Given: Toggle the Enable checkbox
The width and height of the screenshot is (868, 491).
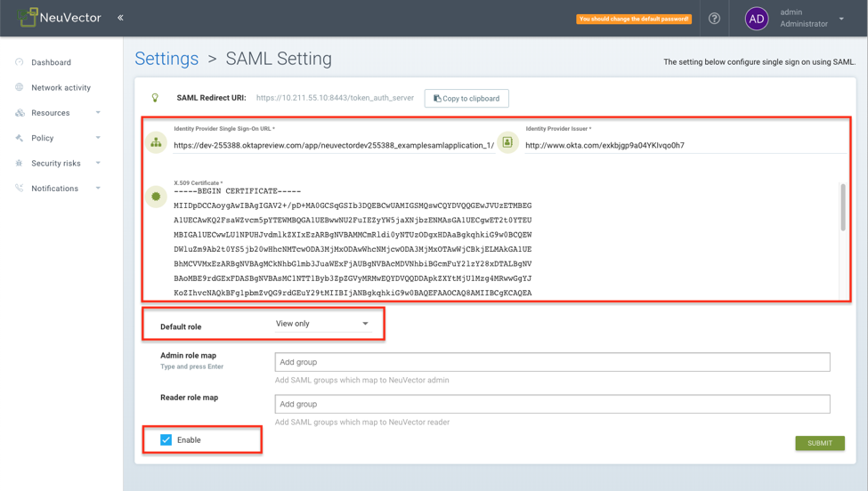Looking at the screenshot, I should click(x=166, y=440).
